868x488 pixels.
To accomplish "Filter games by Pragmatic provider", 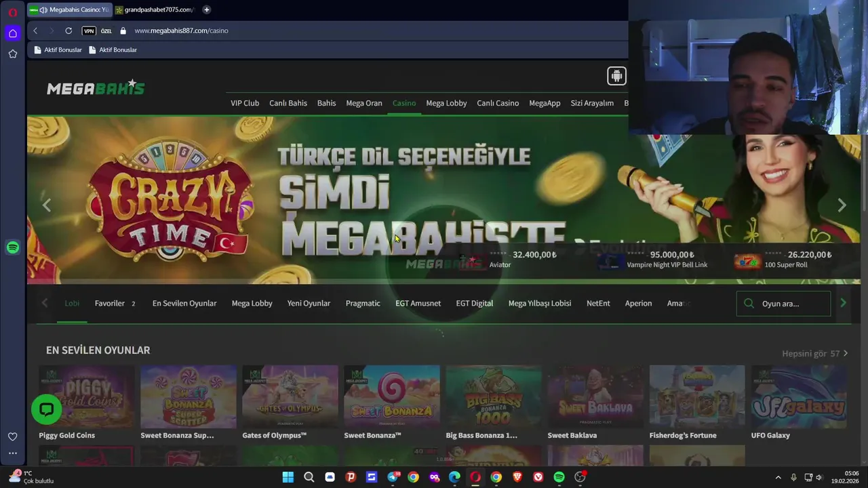I will click(x=363, y=303).
